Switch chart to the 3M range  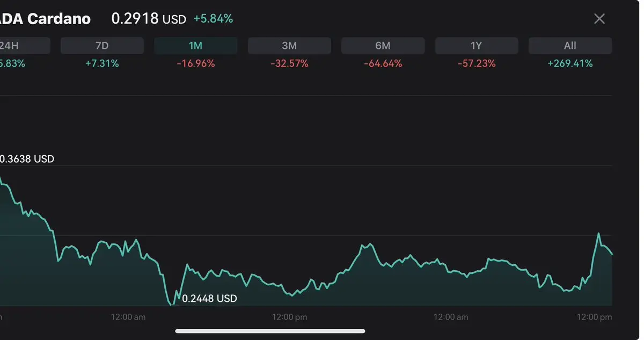coord(289,46)
